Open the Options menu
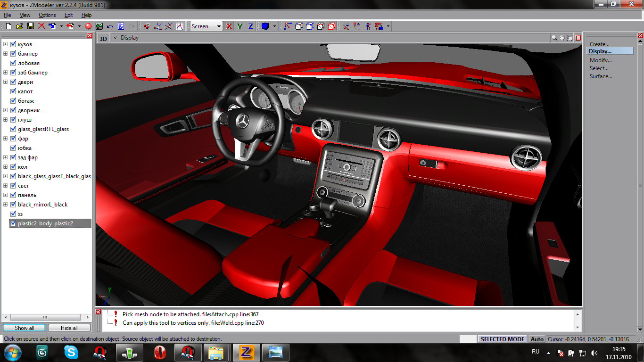644x362 pixels. click(x=47, y=15)
